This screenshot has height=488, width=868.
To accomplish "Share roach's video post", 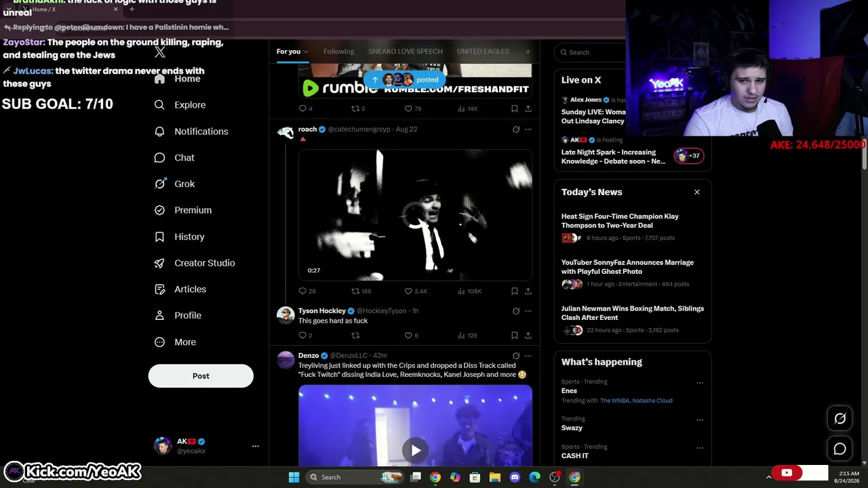I will pos(528,291).
